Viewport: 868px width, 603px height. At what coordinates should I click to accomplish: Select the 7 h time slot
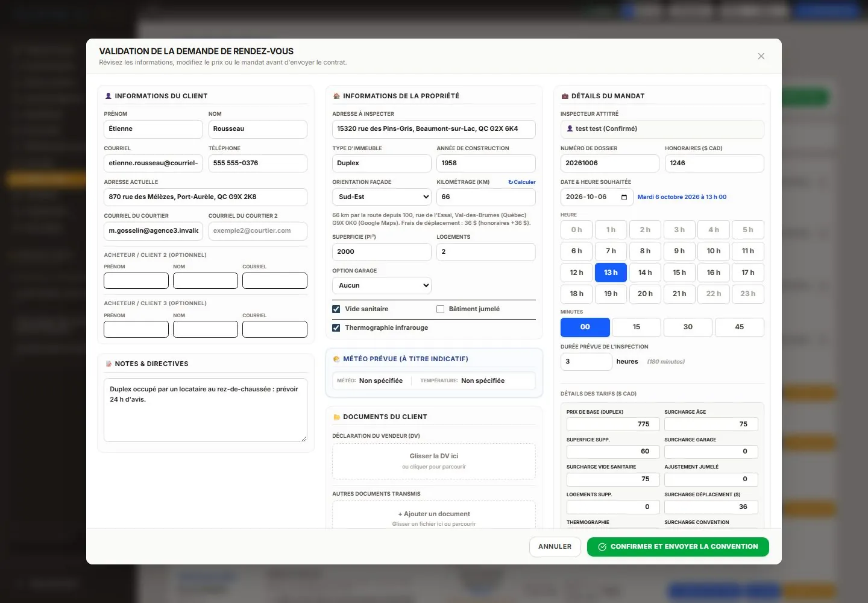click(611, 251)
